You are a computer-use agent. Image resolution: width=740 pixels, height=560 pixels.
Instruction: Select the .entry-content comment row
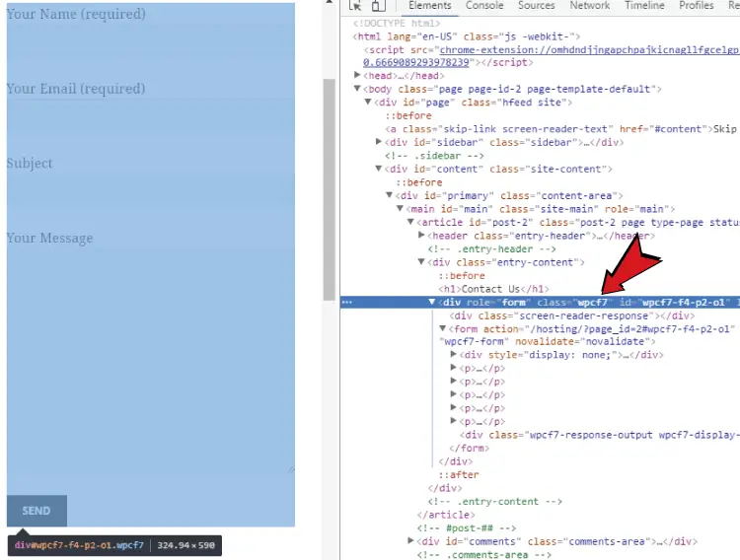click(495, 501)
